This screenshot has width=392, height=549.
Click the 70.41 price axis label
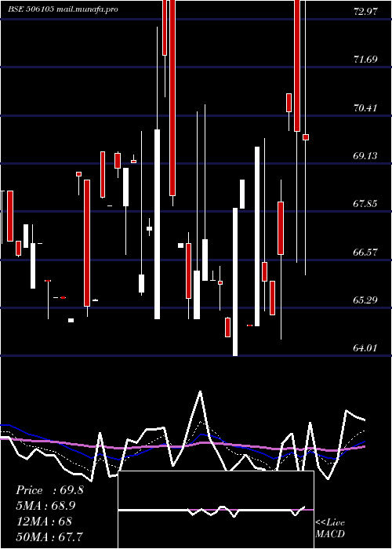365,108
